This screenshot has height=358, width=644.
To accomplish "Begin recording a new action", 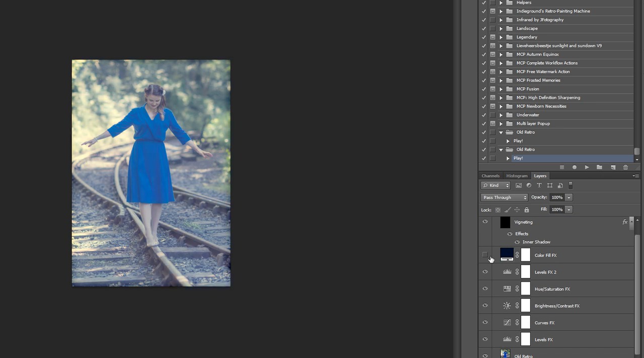I will click(575, 167).
